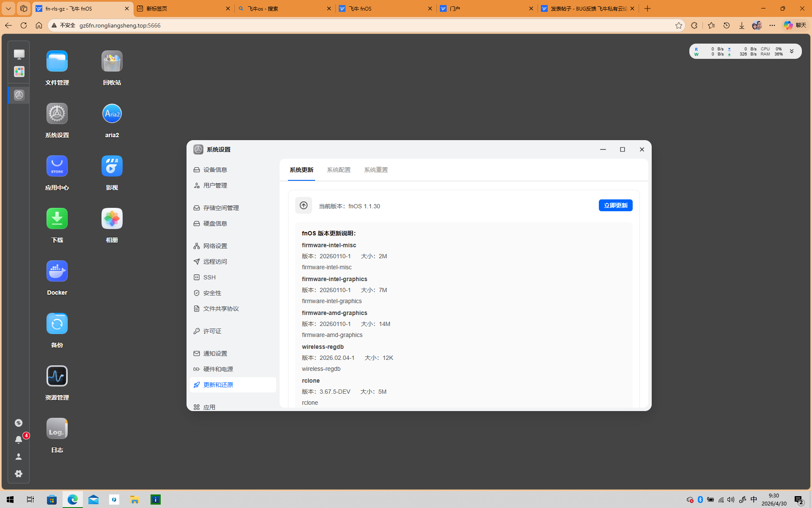Open the browser extensions puzzle icon
The image size is (812, 508).
click(694, 25)
